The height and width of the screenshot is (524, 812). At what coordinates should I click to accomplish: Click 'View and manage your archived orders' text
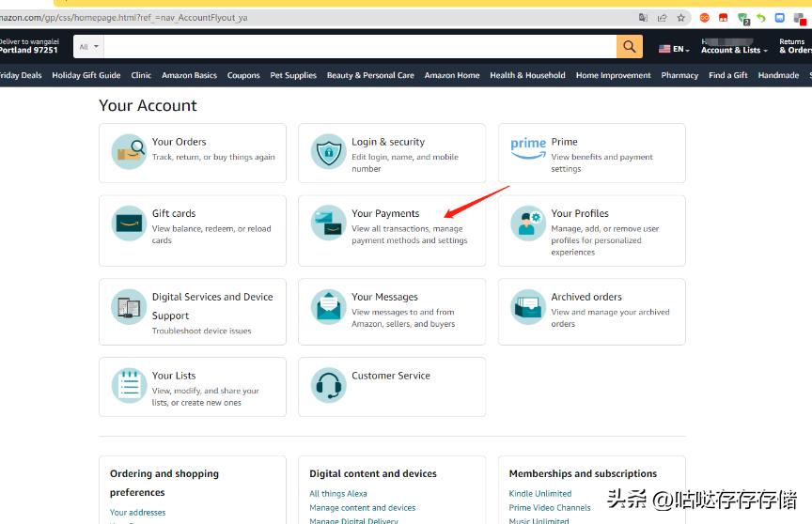[610, 317]
